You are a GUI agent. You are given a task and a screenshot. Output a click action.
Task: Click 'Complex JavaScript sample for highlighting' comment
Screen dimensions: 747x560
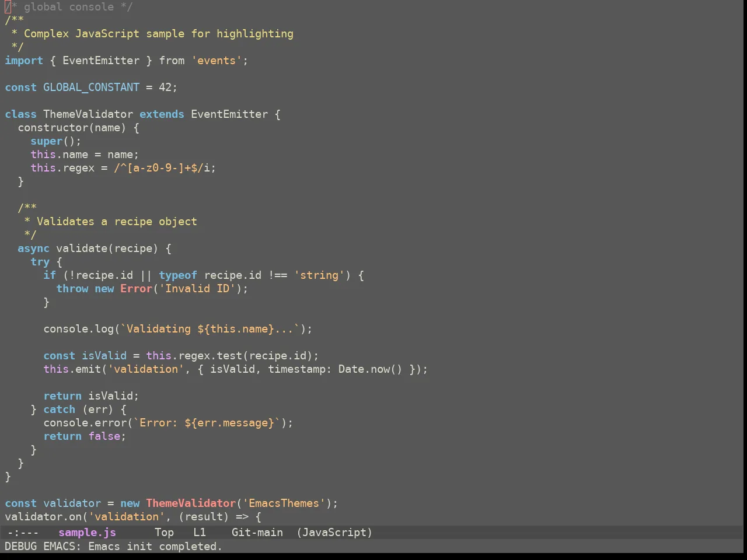(x=159, y=34)
